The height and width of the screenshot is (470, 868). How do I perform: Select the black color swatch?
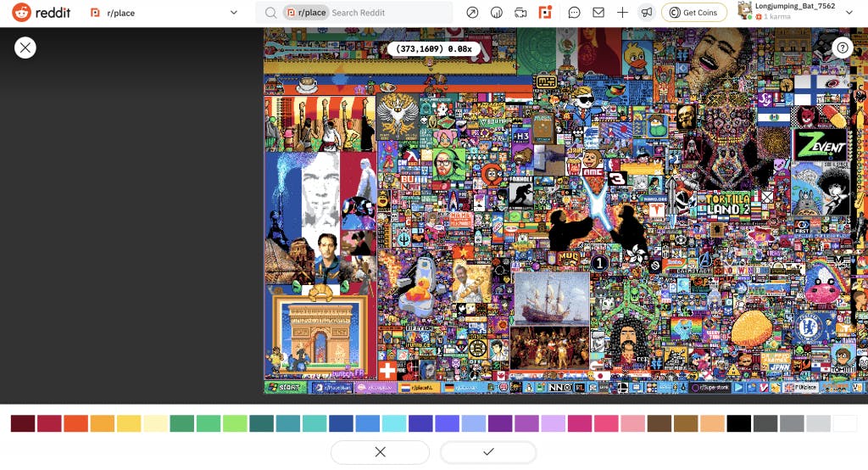[x=739, y=423]
